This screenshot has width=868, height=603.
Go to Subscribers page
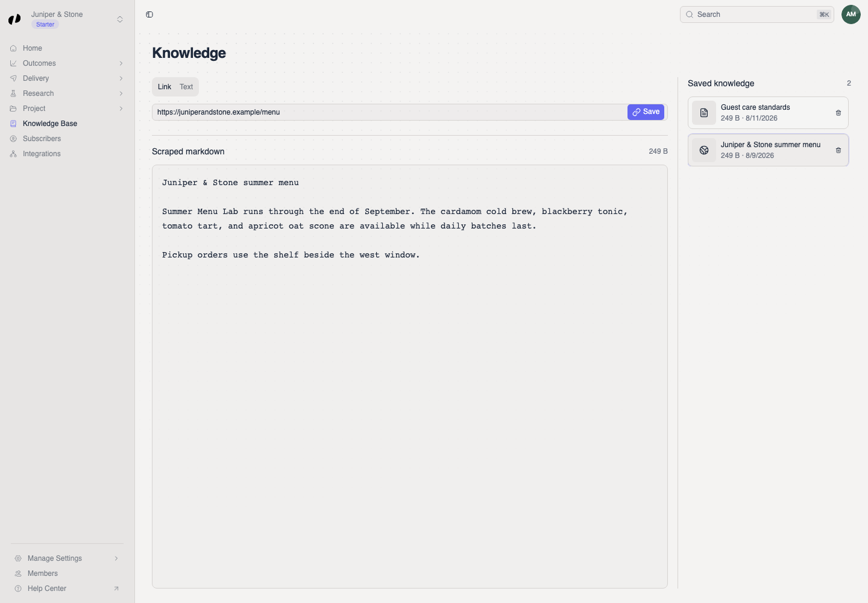coord(68,139)
